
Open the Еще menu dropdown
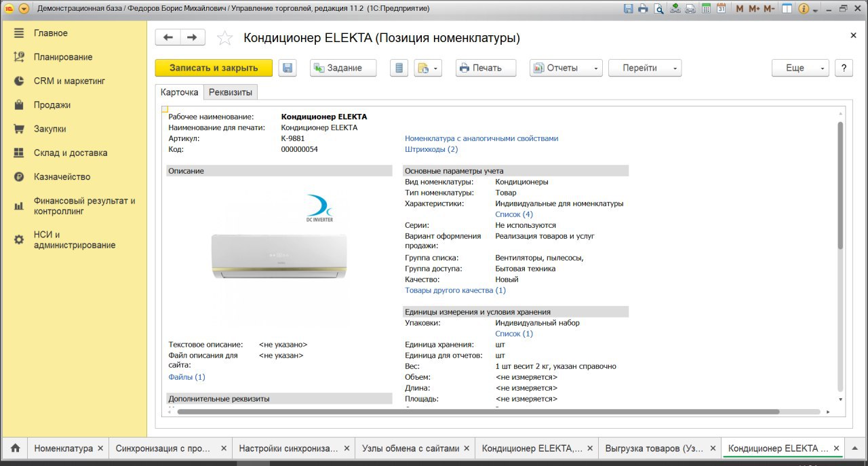point(800,68)
